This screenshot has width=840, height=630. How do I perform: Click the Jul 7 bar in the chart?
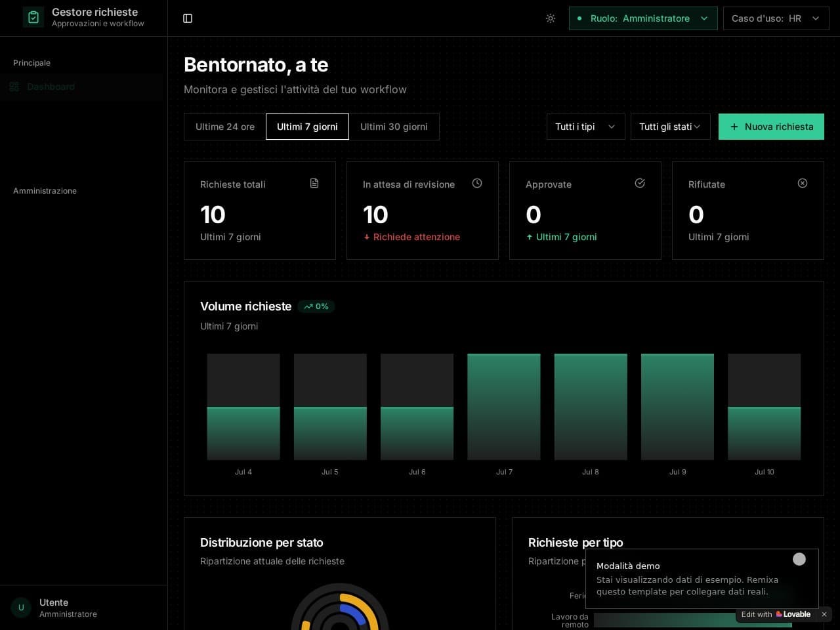click(x=504, y=407)
